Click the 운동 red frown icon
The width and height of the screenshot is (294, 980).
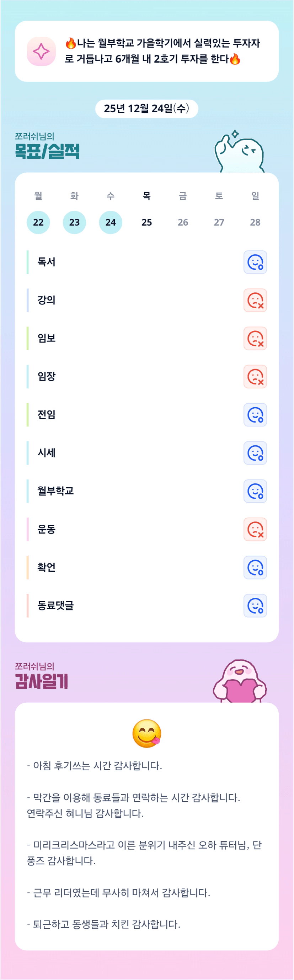tap(255, 529)
